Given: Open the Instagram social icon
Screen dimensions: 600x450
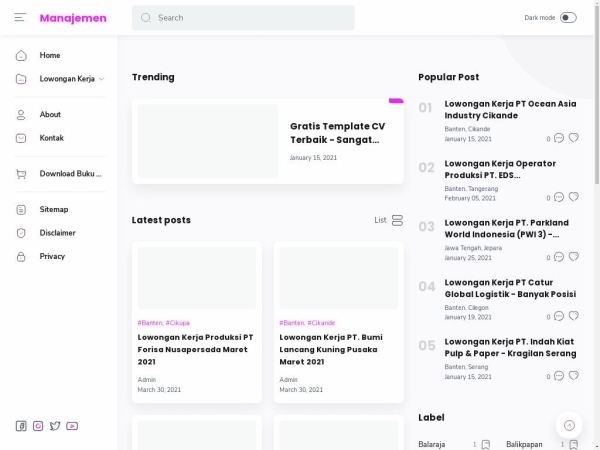Looking at the screenshot, I should tap(38, 426).
